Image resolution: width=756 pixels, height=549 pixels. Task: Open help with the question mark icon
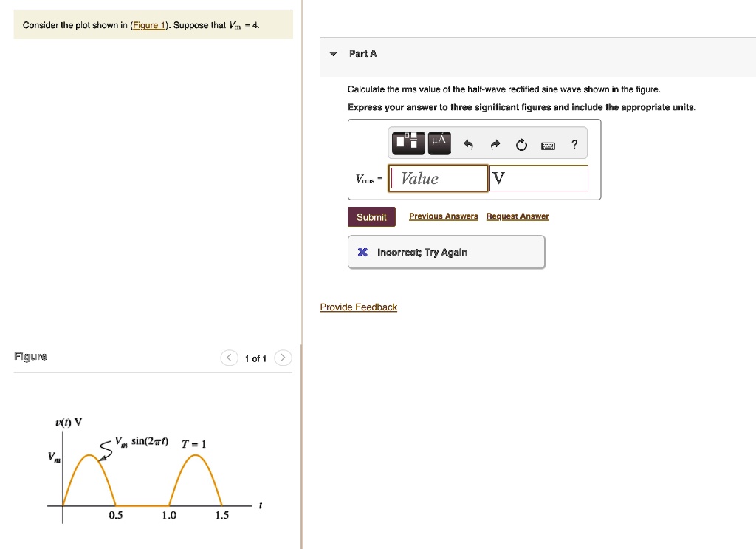(574, 144)
